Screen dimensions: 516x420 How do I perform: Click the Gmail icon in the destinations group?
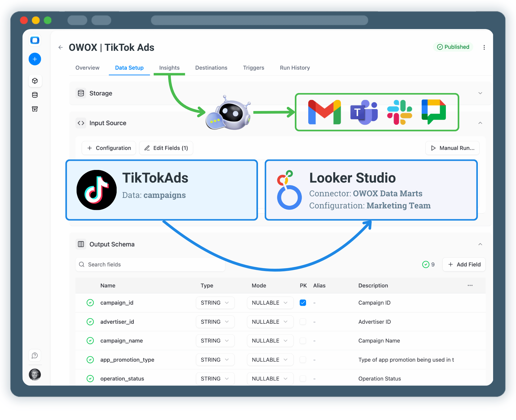(324, 112)
